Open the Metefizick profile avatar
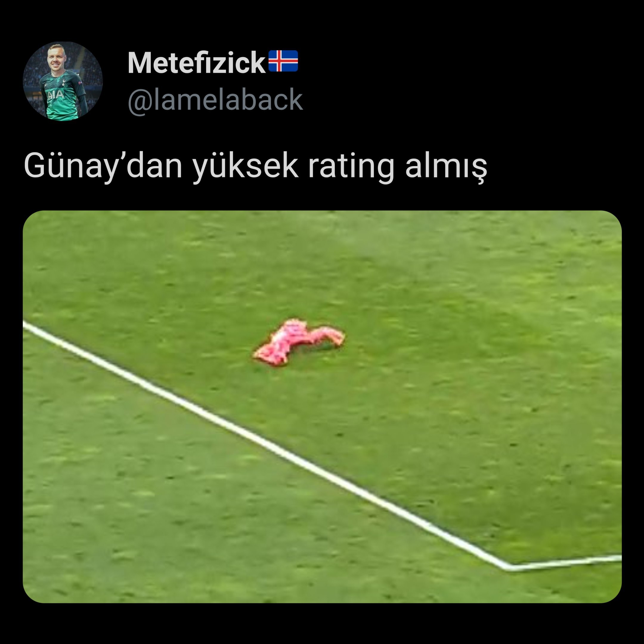The height and width of the screenshot is (644, 644). (x=63, y=81)
